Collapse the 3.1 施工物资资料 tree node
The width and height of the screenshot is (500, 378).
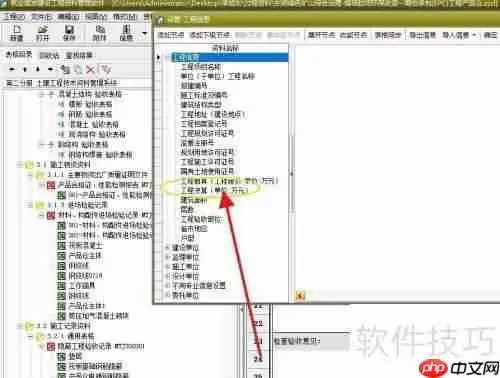tap(20, 165)
